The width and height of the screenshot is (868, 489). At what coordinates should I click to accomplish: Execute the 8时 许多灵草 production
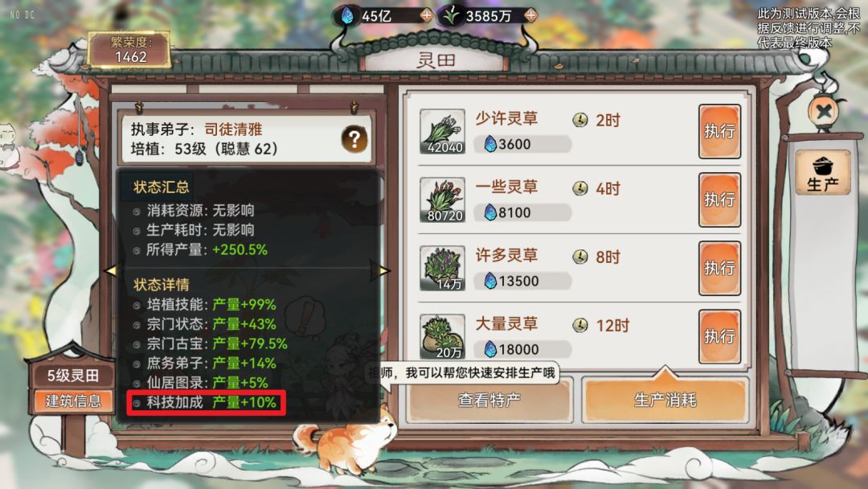(x=719, y=268)
